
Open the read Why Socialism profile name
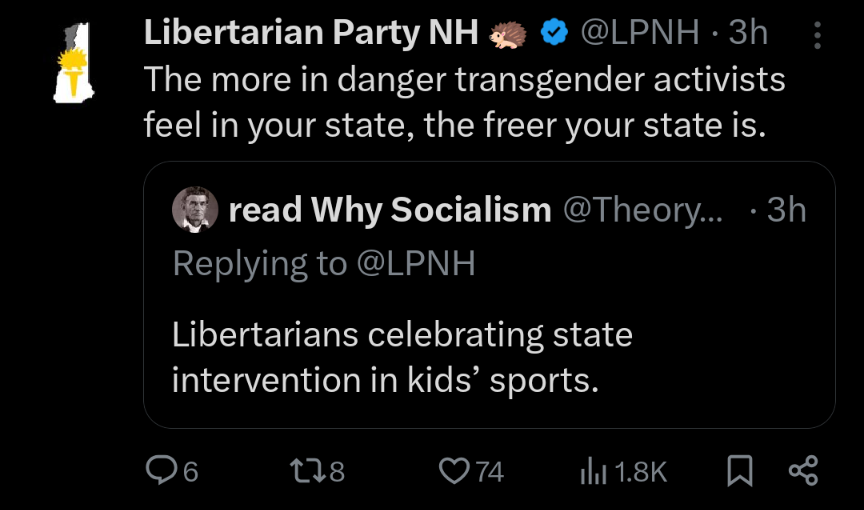click(x=390, y=210)
